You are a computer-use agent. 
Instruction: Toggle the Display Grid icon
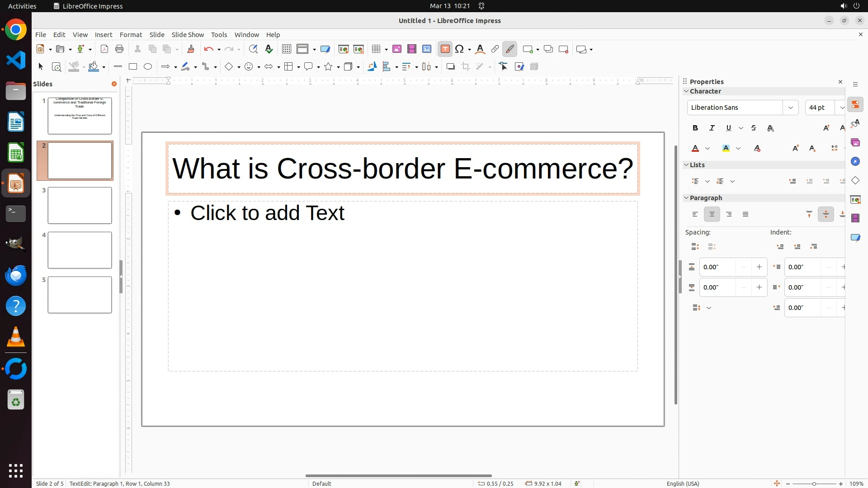pyautogui.click(x=287, y=49)
